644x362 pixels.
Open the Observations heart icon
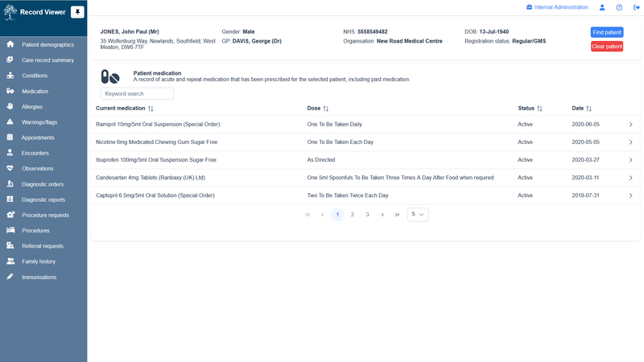point(10,168)
